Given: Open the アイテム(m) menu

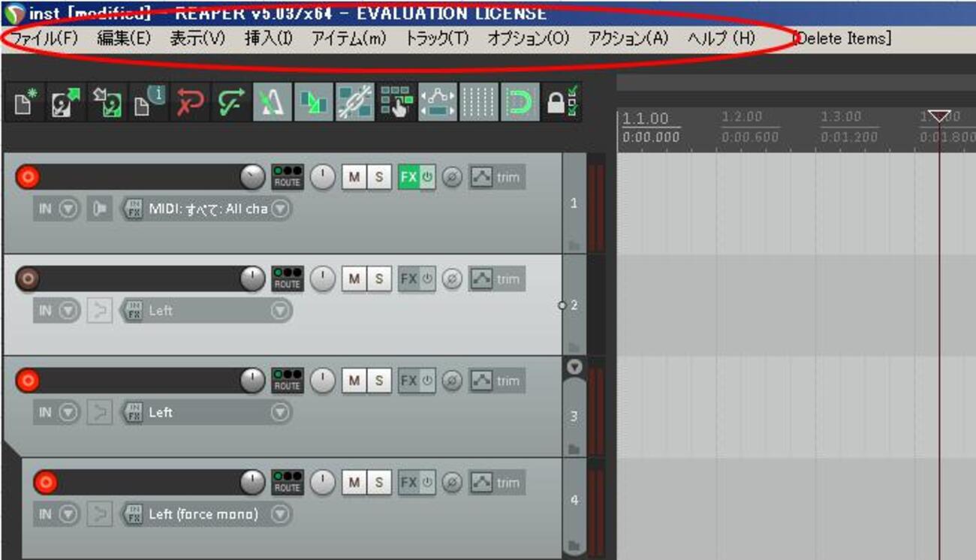Looking at the screenshot, I should pyautogui.click(x=349, y=39).
